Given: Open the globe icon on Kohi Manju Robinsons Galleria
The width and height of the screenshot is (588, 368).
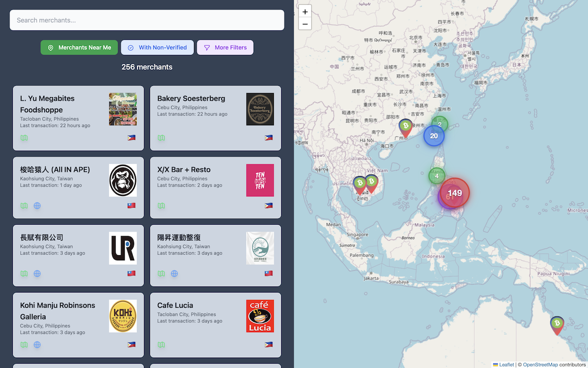Looking at the screenshot, I should (37, 344).
